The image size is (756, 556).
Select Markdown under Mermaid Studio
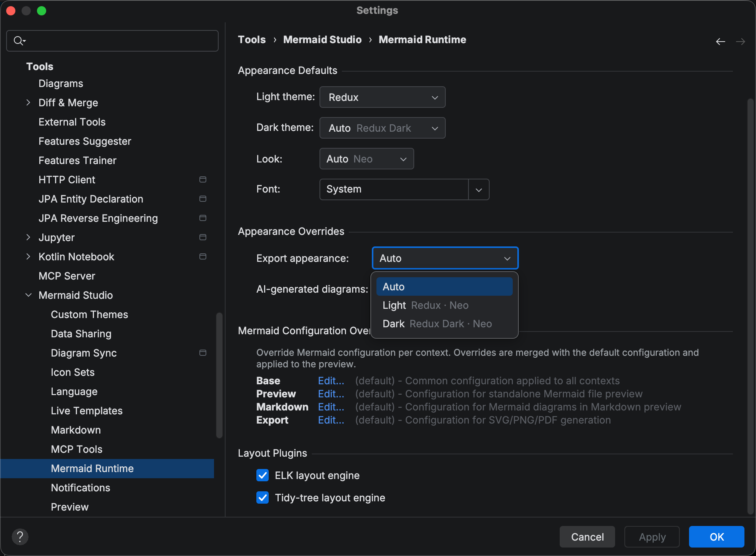tap(76, 430)
